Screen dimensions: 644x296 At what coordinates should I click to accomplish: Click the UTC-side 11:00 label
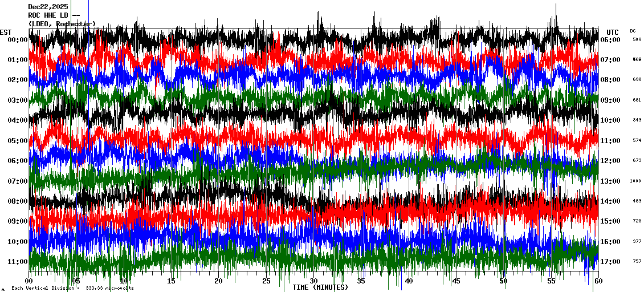(x=610, y=141)
